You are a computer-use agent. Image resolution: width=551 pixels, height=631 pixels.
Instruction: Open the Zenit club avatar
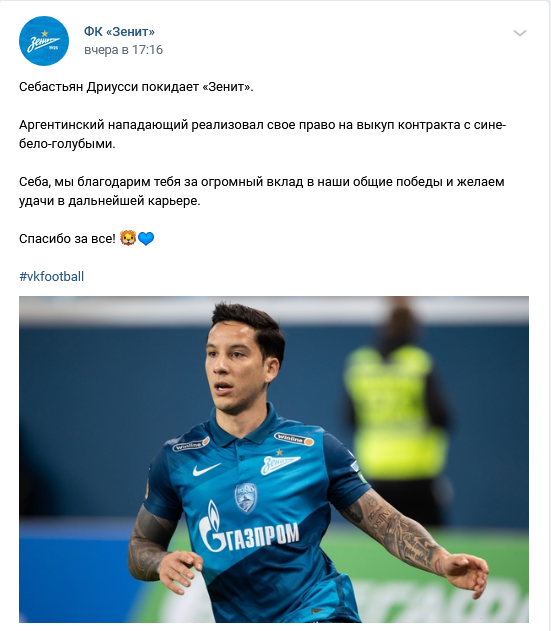coord(44,41)
